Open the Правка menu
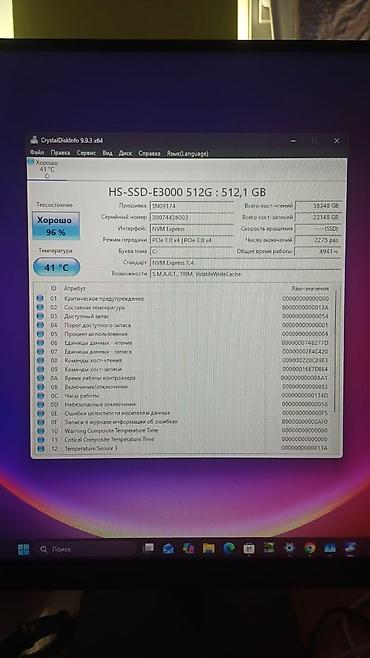 [x=60, y=153]
